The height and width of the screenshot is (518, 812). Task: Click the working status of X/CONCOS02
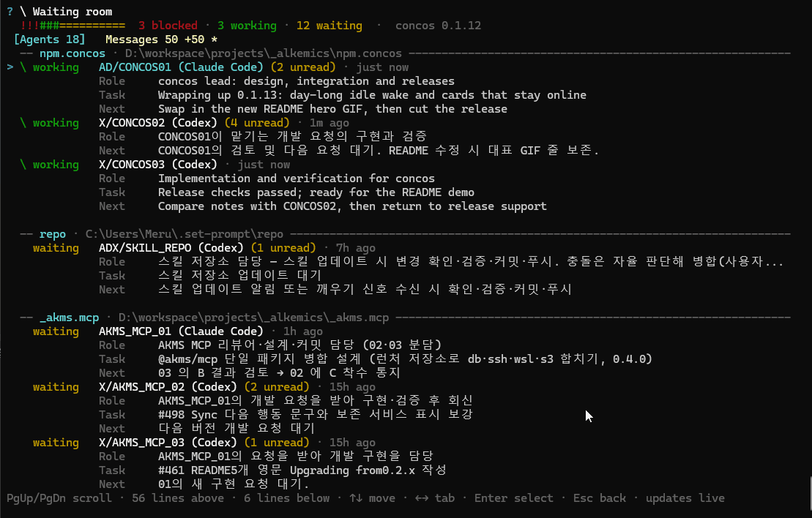click(56, 123)
